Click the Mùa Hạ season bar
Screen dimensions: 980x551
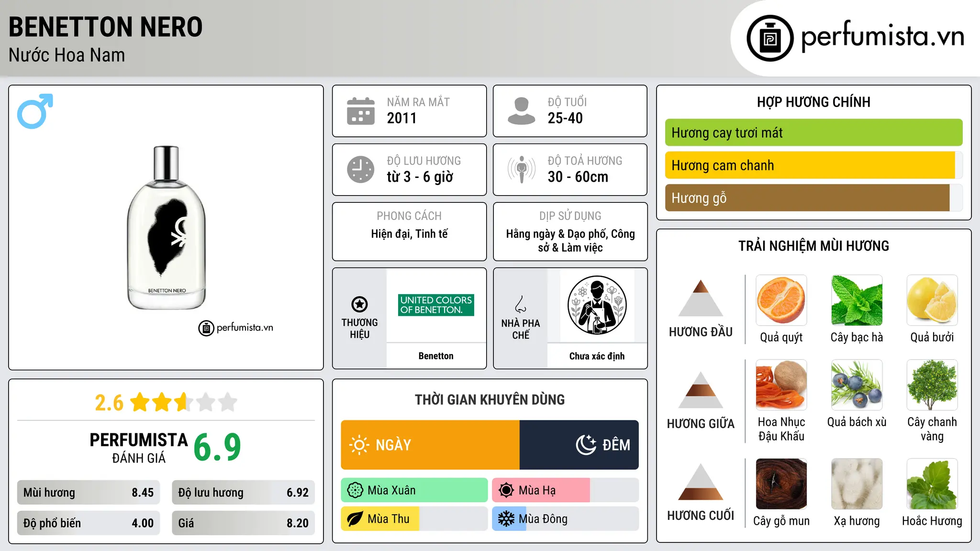tap(565, 490)
